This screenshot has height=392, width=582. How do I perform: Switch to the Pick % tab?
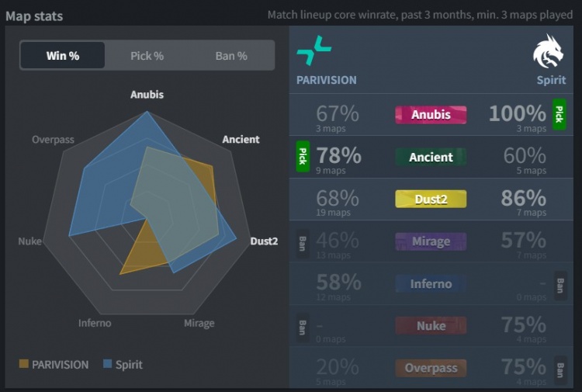click(147, 56)
